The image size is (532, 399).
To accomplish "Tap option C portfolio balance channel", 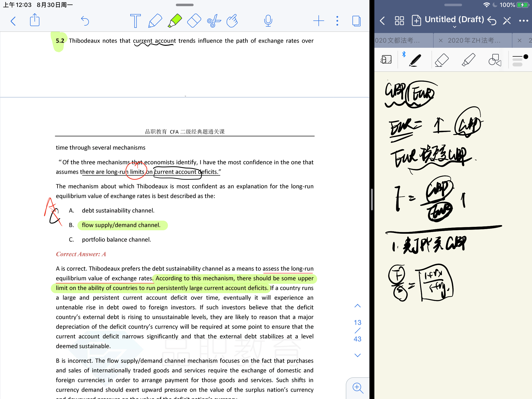I will pyautogui.click(x=116, y=240).
